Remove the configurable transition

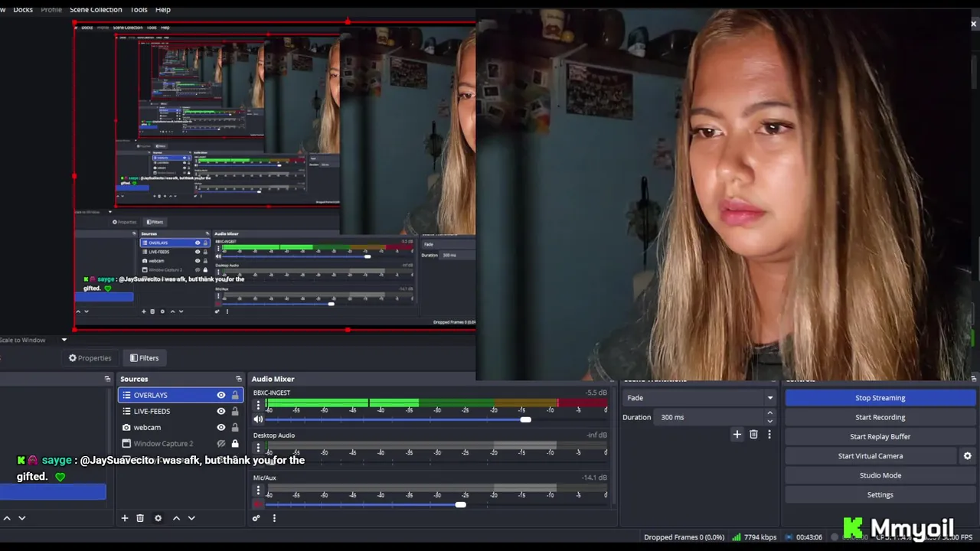click(753, 435)
